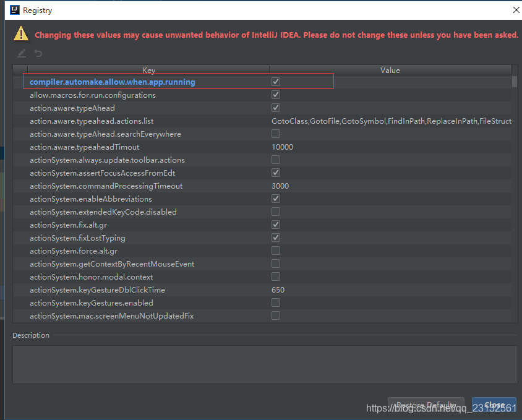Click the edit pencil icon in toolbar
Screen dimensions: 522x420
(22, 53)
